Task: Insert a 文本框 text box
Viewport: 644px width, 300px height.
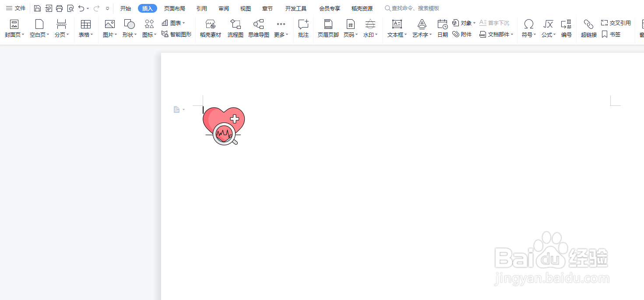Action: [x=397, y=29]
